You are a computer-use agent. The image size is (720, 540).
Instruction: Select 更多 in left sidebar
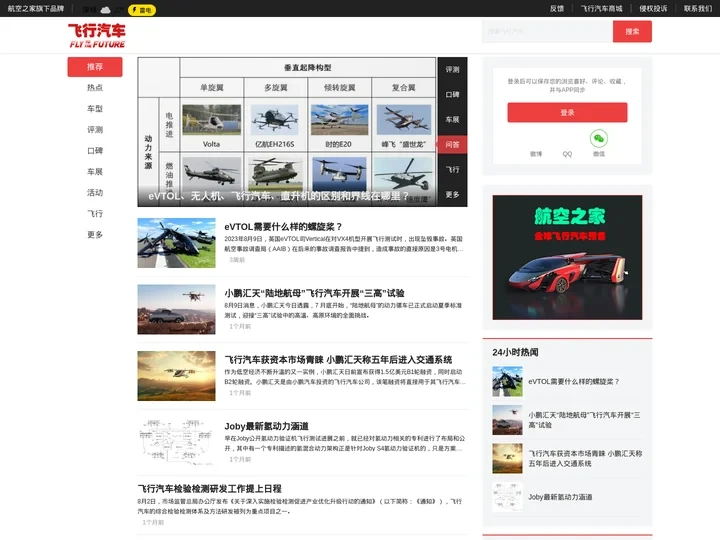coord(95,235)
